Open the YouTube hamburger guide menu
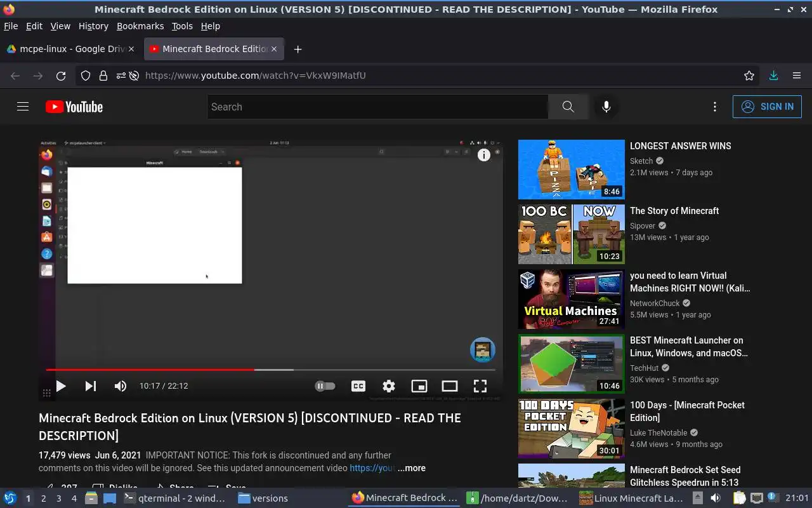 (23, 107)
